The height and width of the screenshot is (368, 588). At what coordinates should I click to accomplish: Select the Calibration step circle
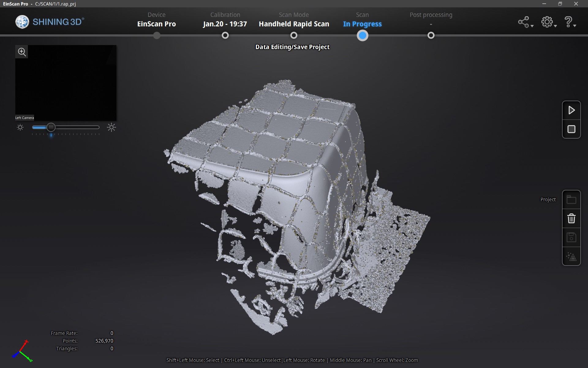(x=225, y=36)
